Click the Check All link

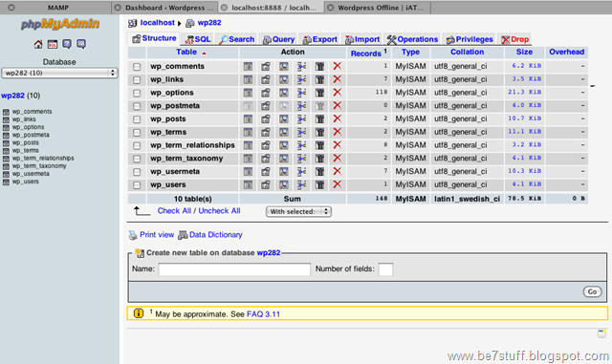click(174, 211)
